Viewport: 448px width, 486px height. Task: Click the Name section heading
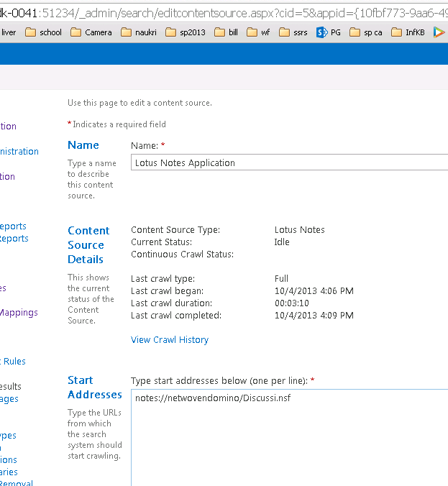coord(83,145)
